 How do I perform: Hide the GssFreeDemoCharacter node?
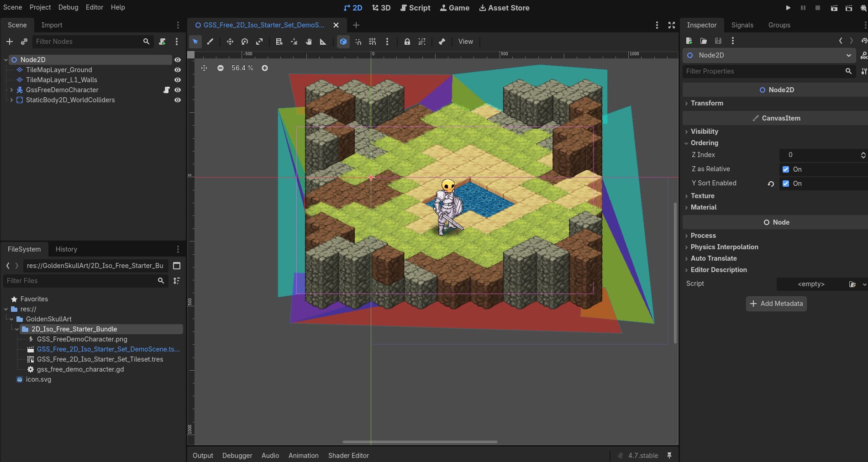pos(178,90)
